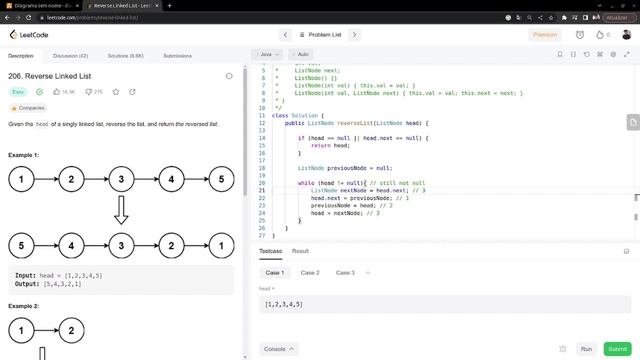640x360 pixels.
Task: Click the browser share icon
Action: pos(540,18)
